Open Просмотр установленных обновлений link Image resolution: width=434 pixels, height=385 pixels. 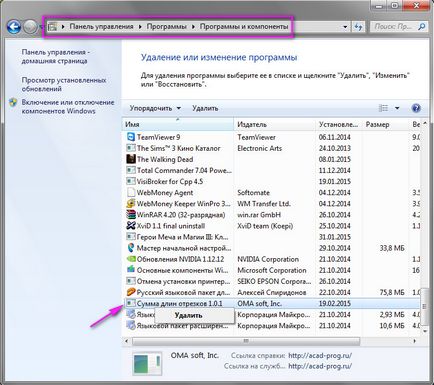coord(64,84)
